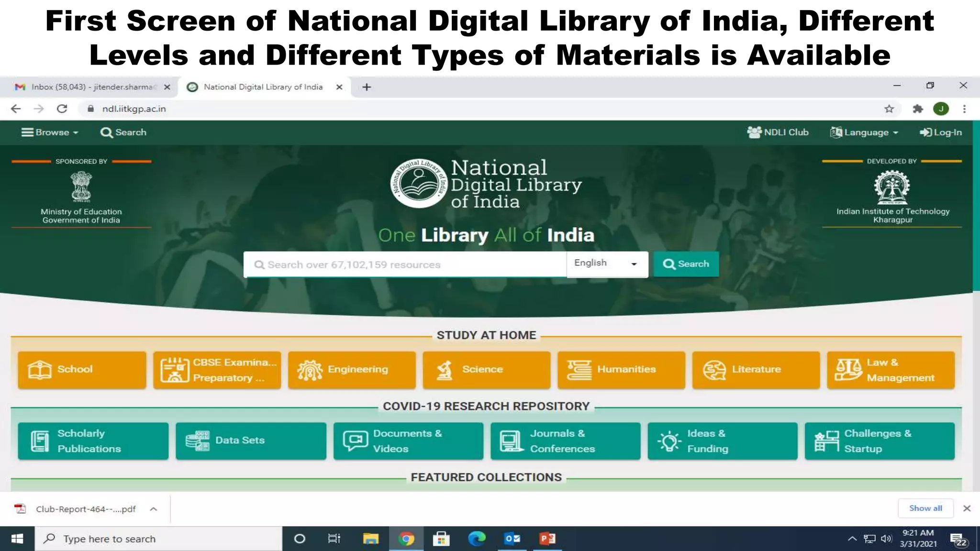Open the School study category
This screenshot has width=980, height=551.
82,370
